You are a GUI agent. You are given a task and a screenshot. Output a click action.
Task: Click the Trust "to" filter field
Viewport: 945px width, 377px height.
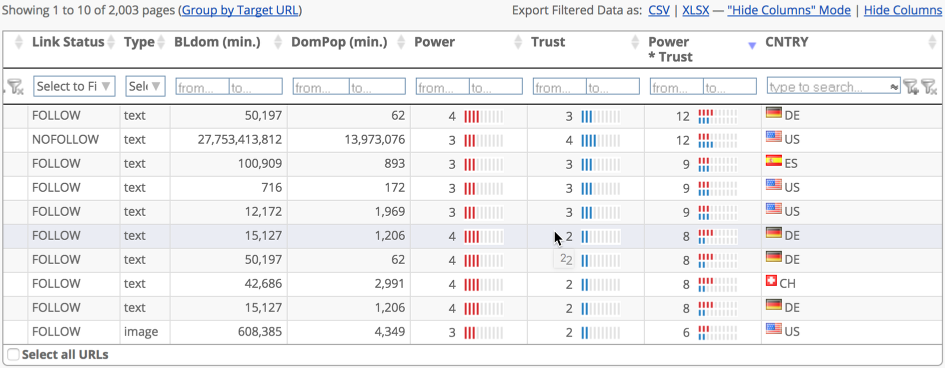612,87
